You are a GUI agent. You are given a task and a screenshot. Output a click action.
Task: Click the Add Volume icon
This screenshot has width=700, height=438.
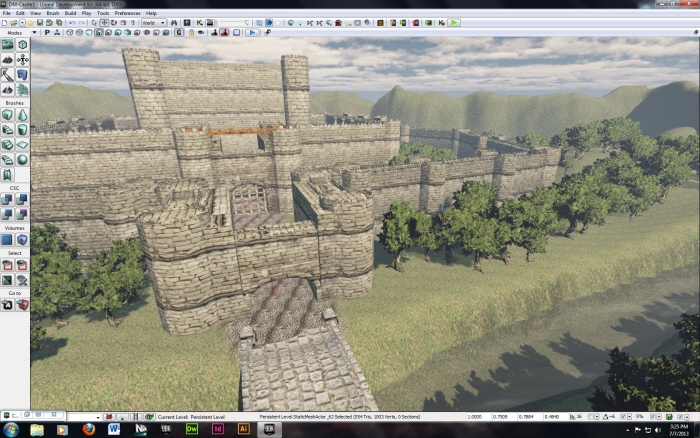[x=7, y=240]
